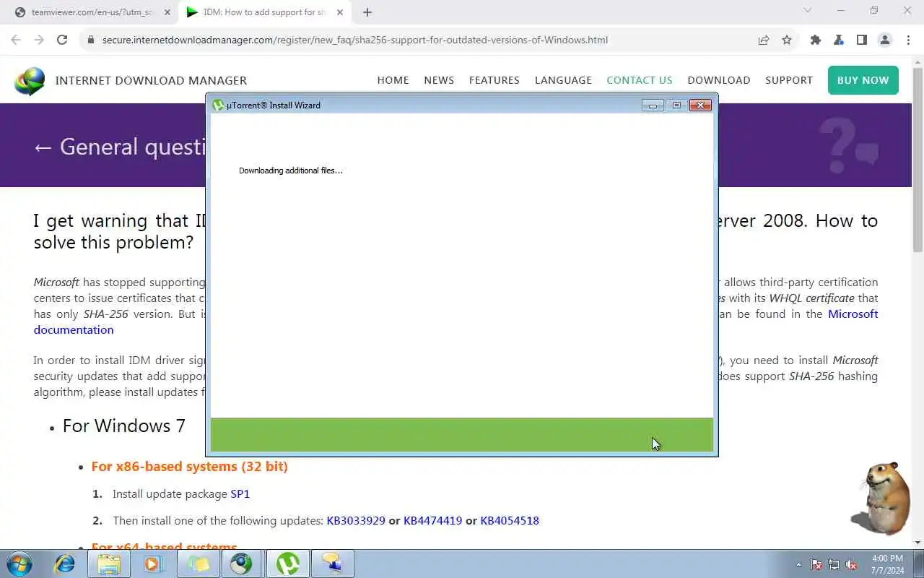The height and width of the screenshot is (578, 924).
Task: Switch to uTorrent installer taskbar icon
Action: pos(288,564)
